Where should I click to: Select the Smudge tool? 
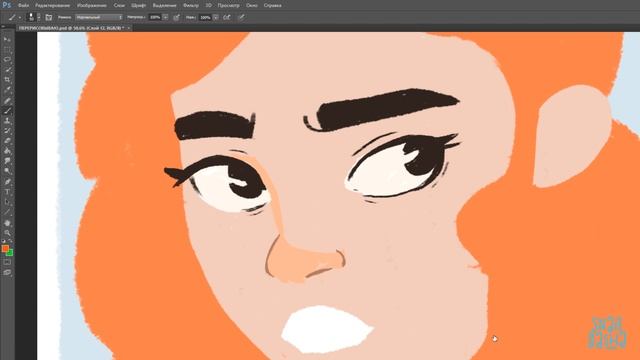coord(7,162)
